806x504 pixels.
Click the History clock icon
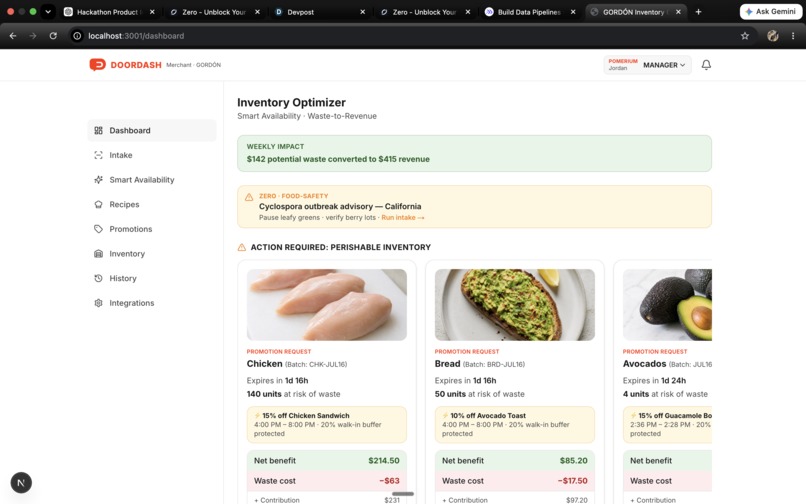pos(98,279)
